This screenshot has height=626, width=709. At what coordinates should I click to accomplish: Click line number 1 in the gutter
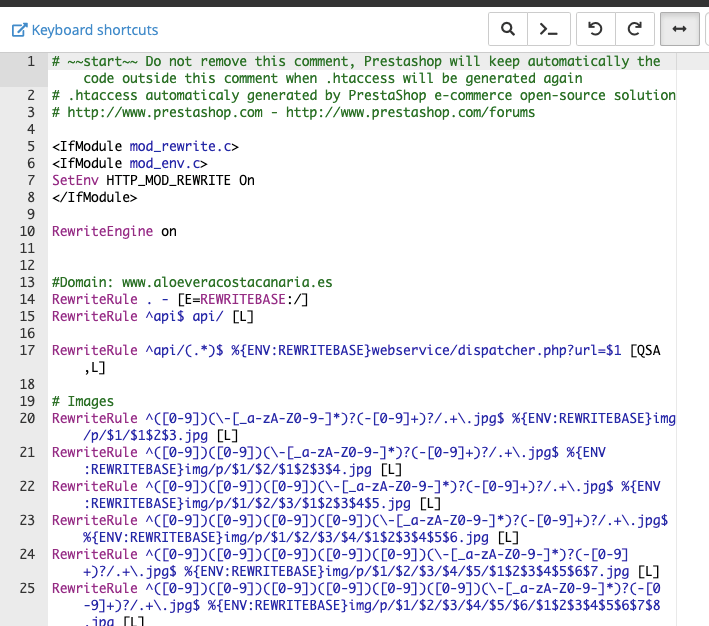pyautogui.click(x=31, y=61)
